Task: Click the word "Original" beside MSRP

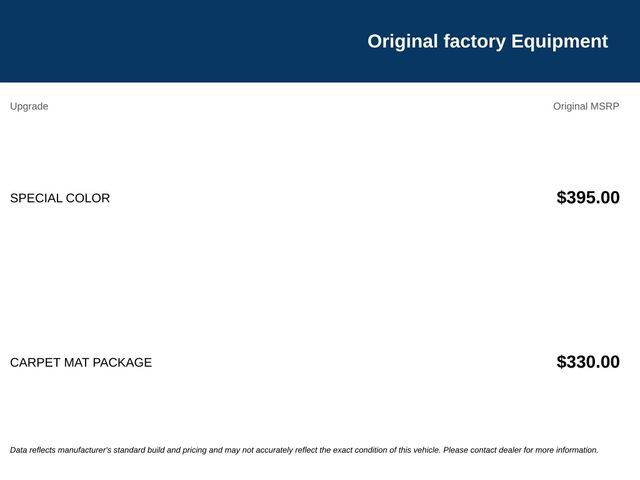Action: click(570, 107)
